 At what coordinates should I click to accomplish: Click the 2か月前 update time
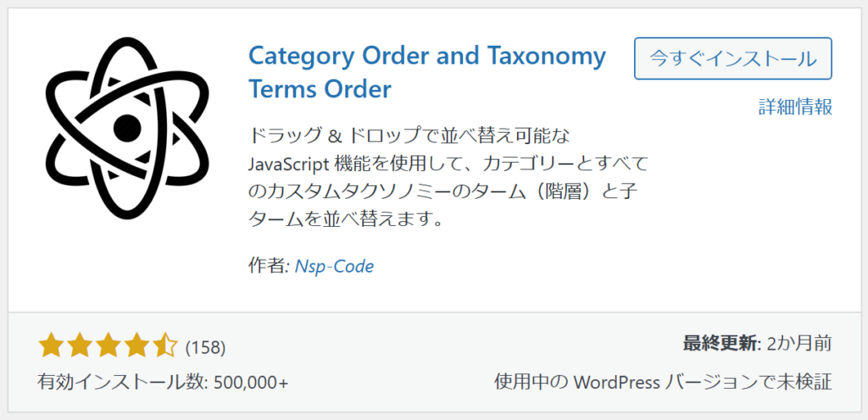click(x=798, y=344)
